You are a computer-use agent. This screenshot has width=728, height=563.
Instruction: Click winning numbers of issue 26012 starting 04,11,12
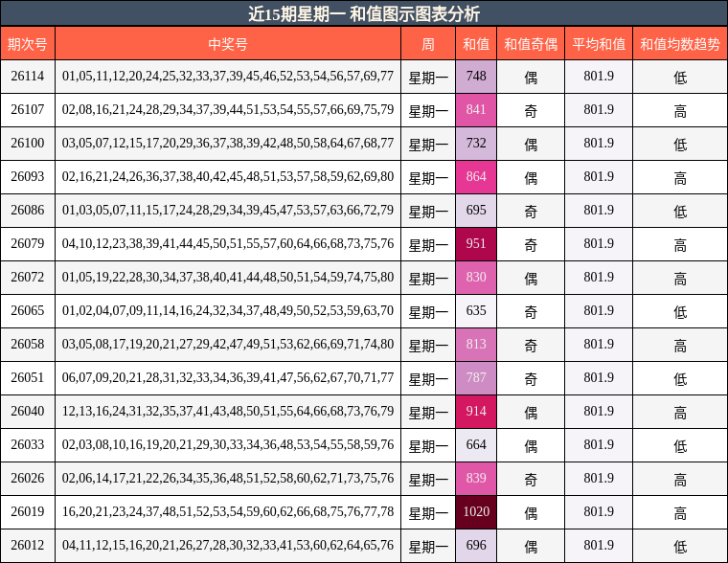click(228, 546)
